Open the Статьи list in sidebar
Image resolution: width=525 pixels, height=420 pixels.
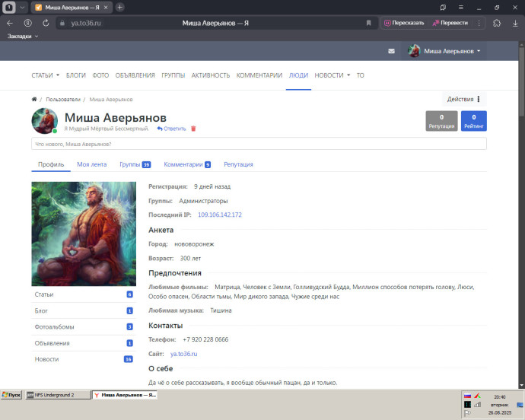[x=84, y=294]
